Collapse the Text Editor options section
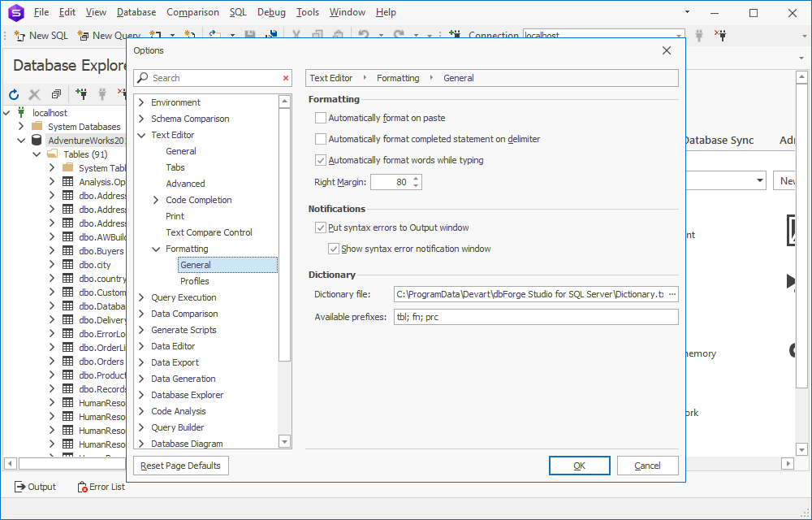This screenshot has height=520, width=812. (142, 135)
